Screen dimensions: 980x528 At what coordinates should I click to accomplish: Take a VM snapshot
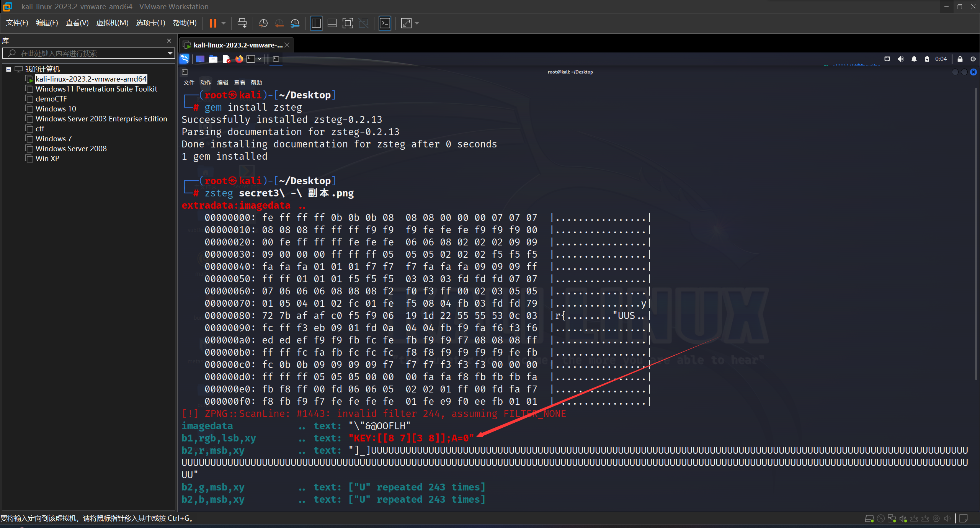coord(263,23)
